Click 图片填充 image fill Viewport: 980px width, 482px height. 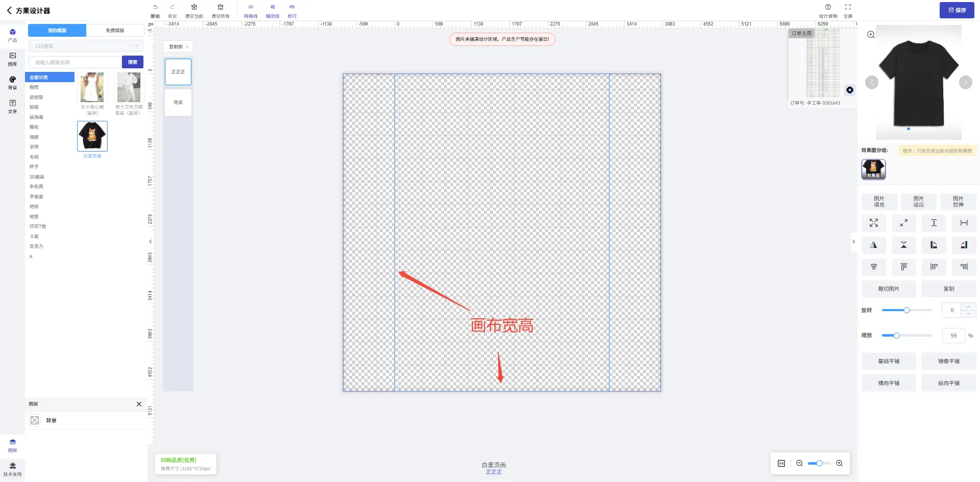[879, 201]
